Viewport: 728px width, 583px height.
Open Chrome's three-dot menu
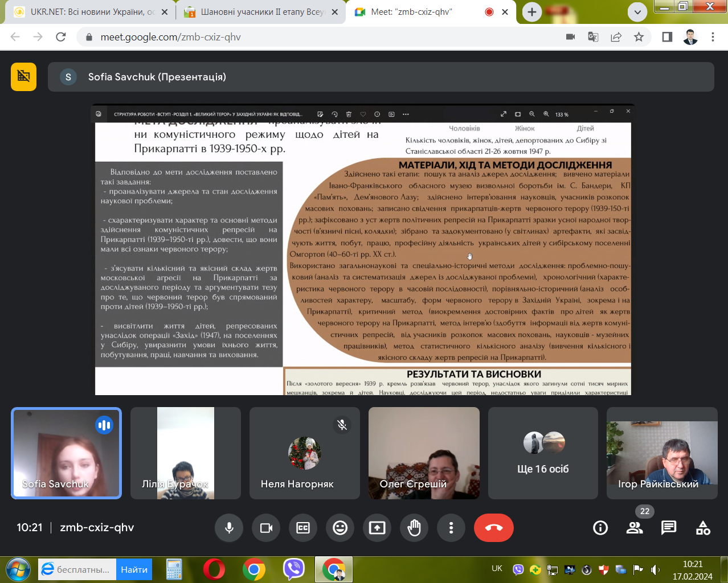coord(713,37)
